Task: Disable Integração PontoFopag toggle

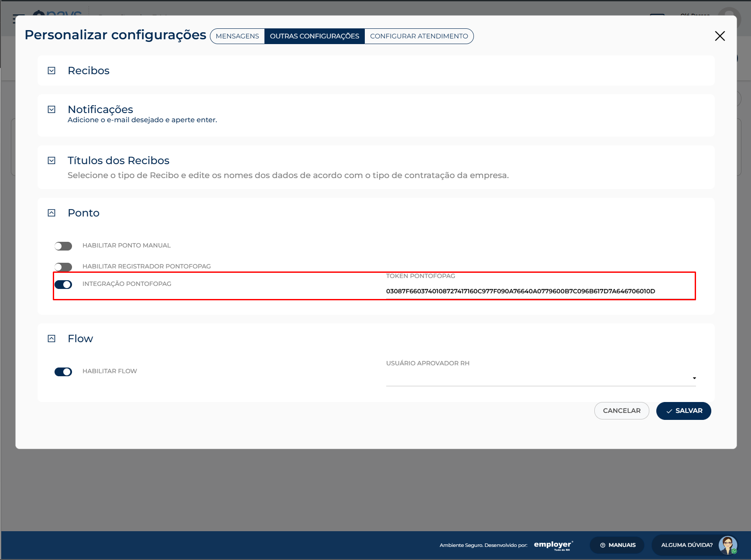Action: (63, 285)
